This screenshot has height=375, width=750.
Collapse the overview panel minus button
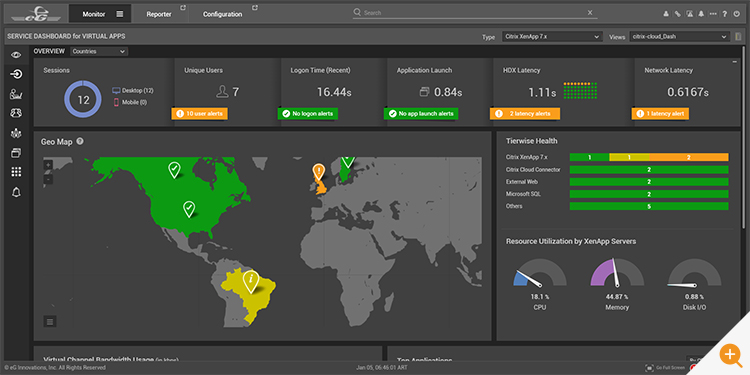[735, 62]
